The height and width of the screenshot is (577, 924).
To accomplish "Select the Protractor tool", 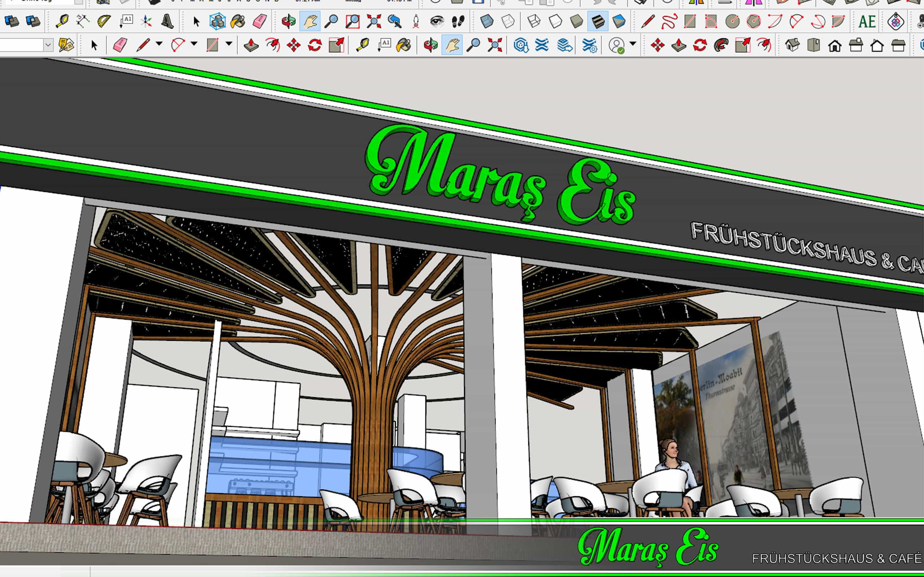I will click(104, 21).
